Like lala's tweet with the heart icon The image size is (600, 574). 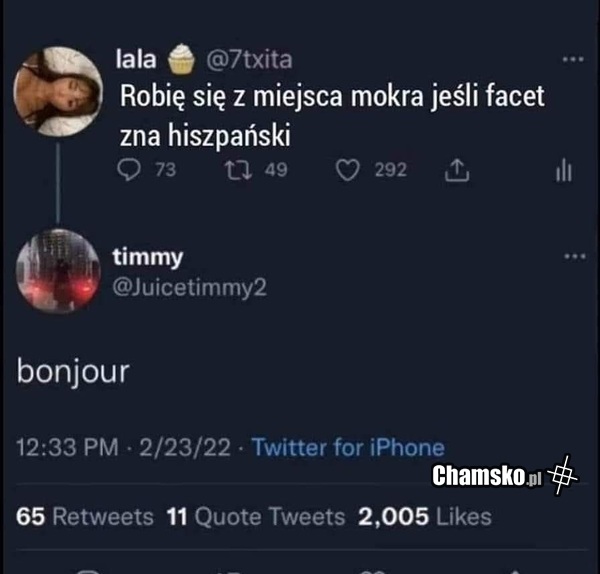(347, 170)
